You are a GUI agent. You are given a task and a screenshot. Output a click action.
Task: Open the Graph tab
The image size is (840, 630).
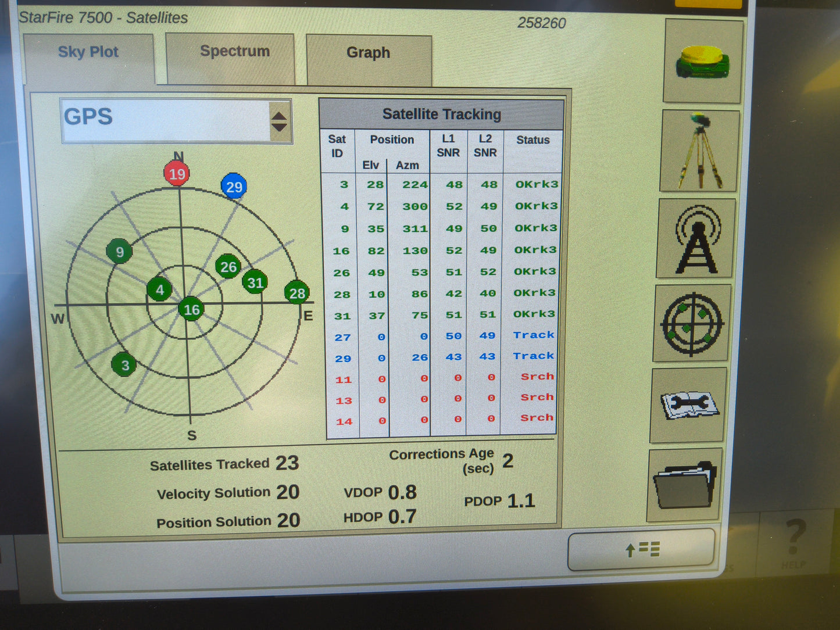368,53
